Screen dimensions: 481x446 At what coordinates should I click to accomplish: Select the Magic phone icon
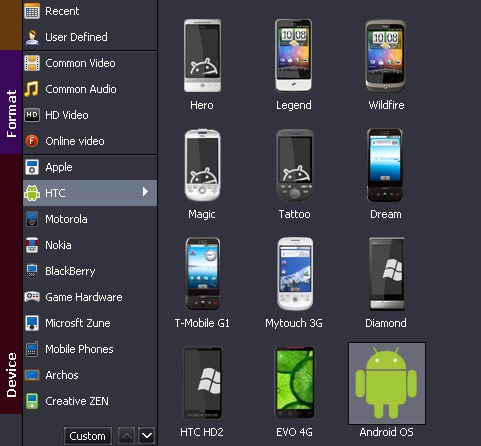click(x=202, y=165)
